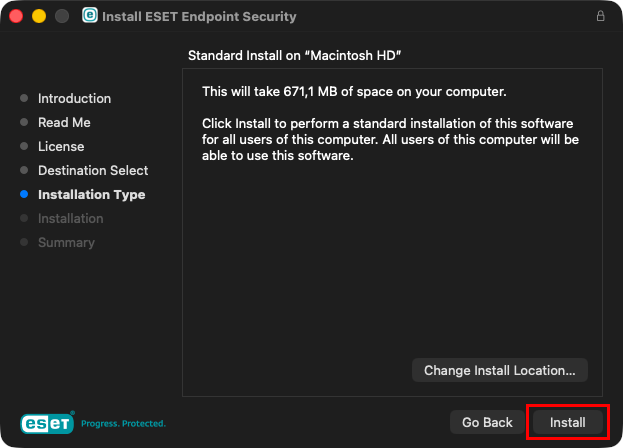Click the bullet next to Destination Select

(24, 171)
